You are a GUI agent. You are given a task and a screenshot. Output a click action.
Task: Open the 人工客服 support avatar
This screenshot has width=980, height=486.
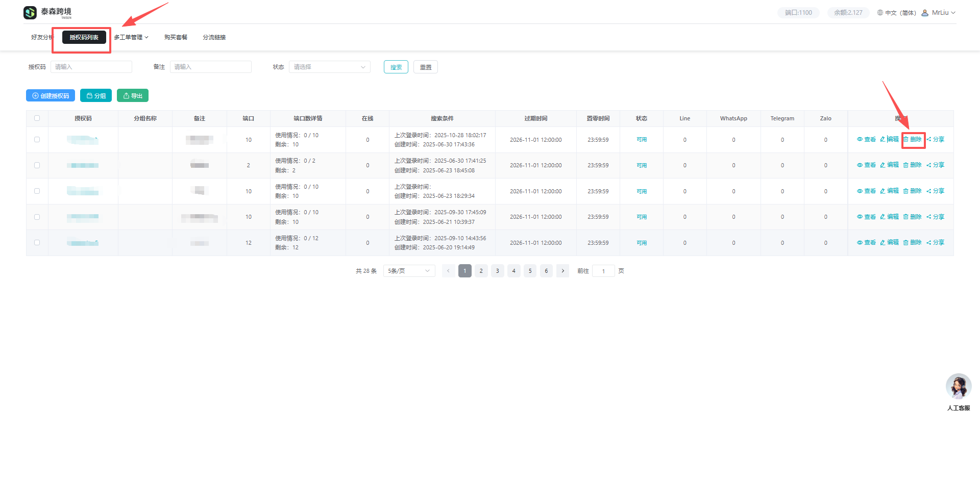pyautogui.click(x=958, y=387)
